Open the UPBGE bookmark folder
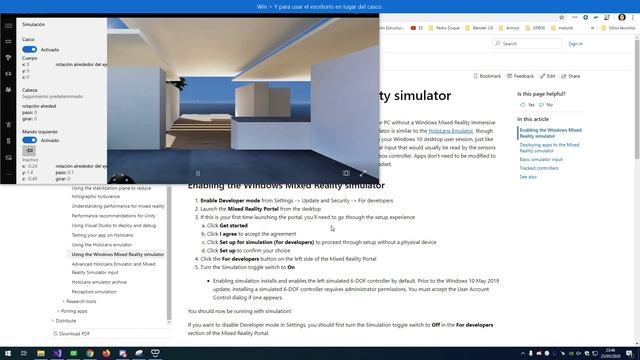Viewport: 640px width, 360px height. (x=535, y=28)
